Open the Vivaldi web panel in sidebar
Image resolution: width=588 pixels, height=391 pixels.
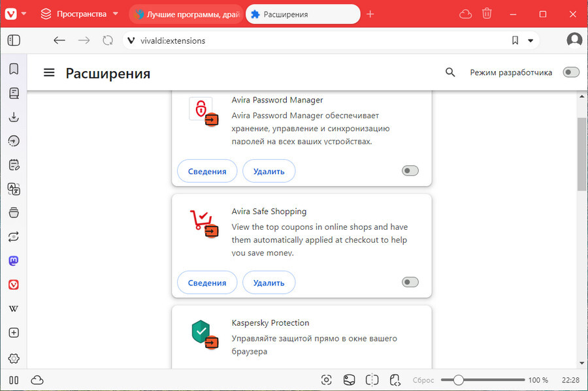point(14,285)
